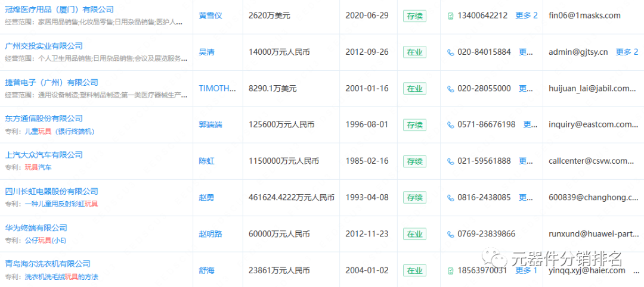This screenshot has width=644, height=287.
Task: Click phone icon beside 0769-23839866
Action: point(451,234)
